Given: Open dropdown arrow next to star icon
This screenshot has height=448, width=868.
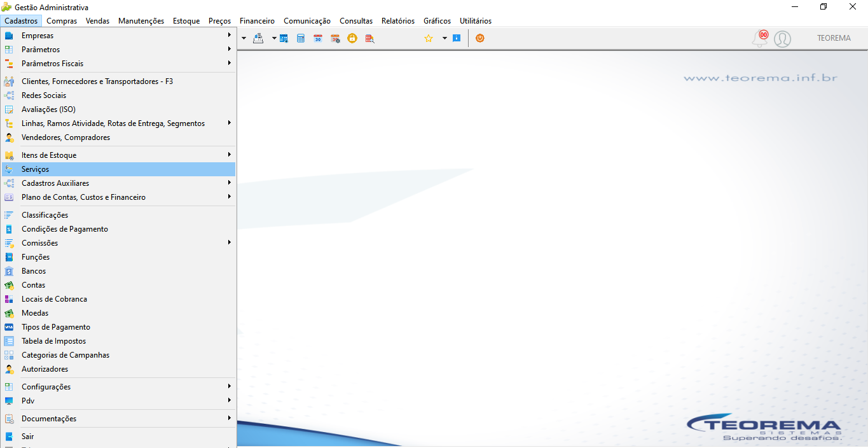Looking at the screenshot, I should pos(444,38).
